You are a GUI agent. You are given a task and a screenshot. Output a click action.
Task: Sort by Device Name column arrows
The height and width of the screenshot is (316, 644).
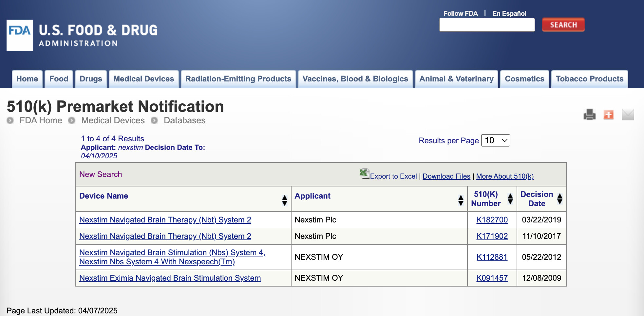[x=284, y=200]
